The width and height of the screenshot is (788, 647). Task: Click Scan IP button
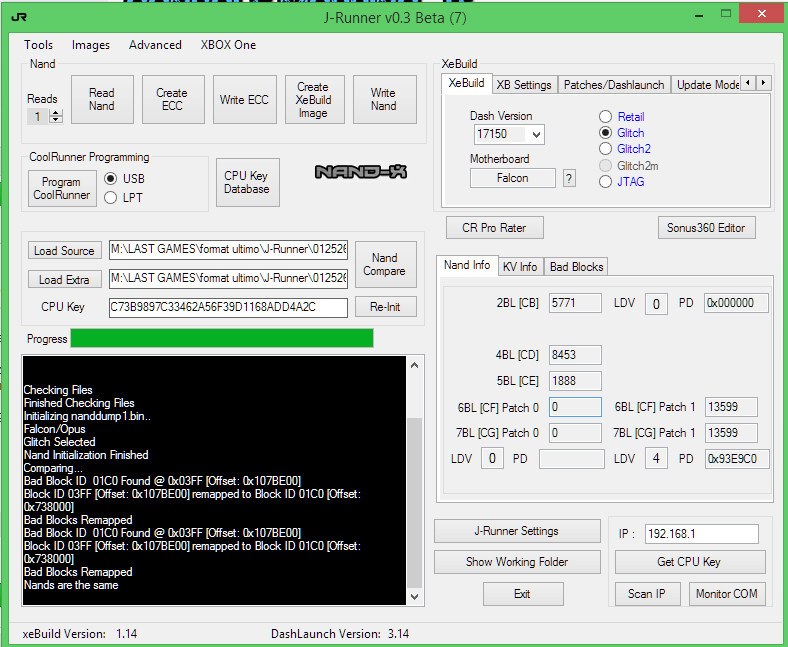(x=647, y=594)
